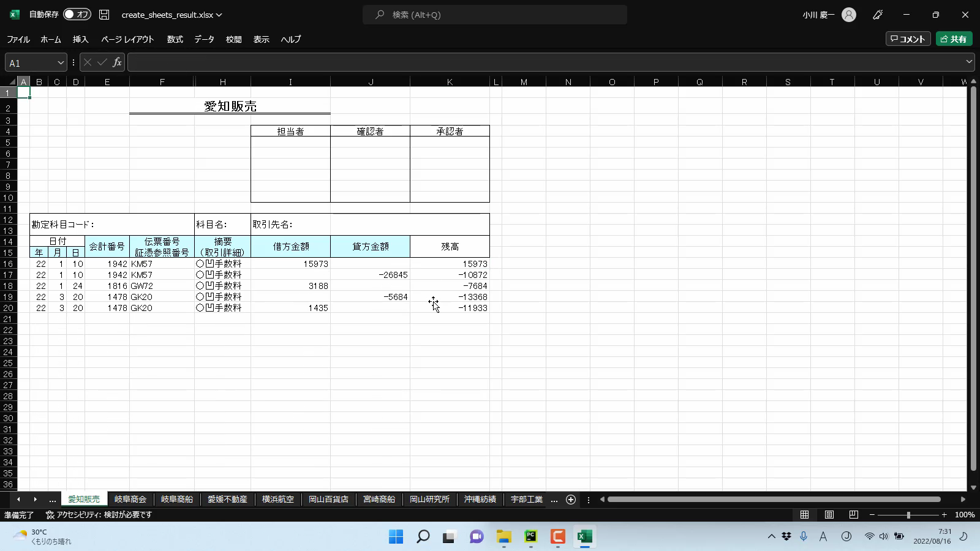Open the file name dropdown in title bar
Viewport: 980px width, 551px height.
[x=219, y=15]
